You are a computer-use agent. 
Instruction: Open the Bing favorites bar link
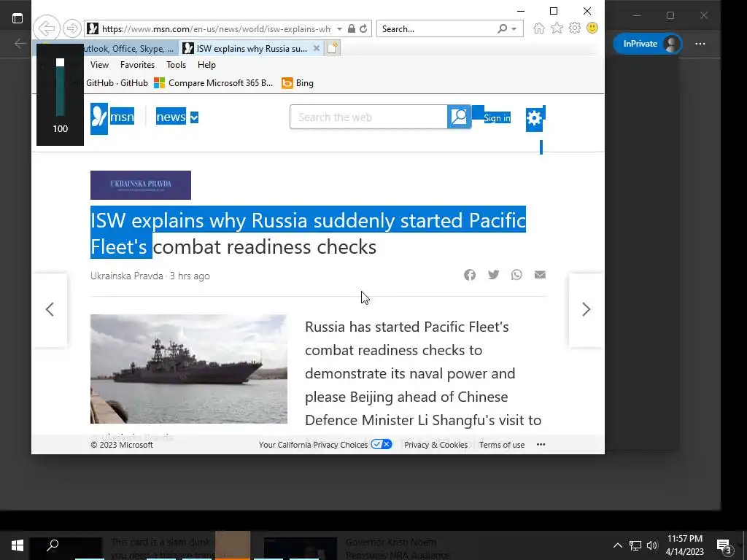(298, 83)
